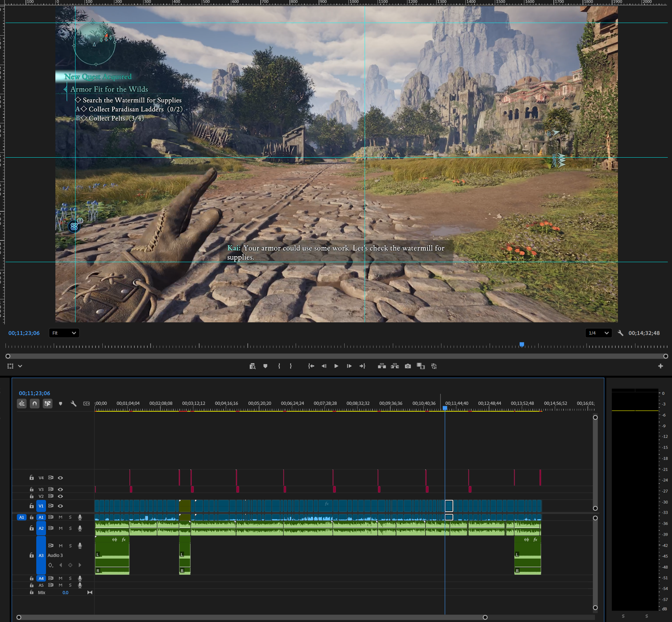Click the Mix volume value 0.0
Viewport: 672px width, 622px height.
point(65,592)
